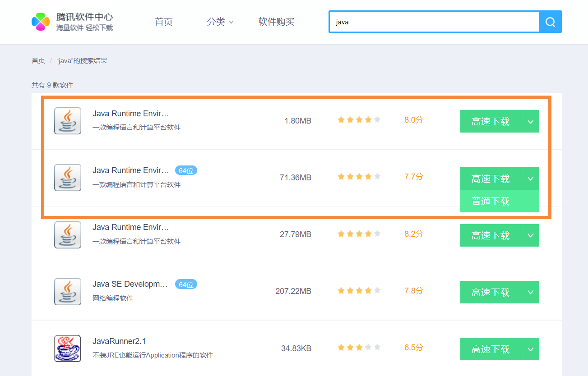Click the third Java Runtime Environment app icon
The image size is (588, 376).
pyautogui.click(x=67, y=234)
